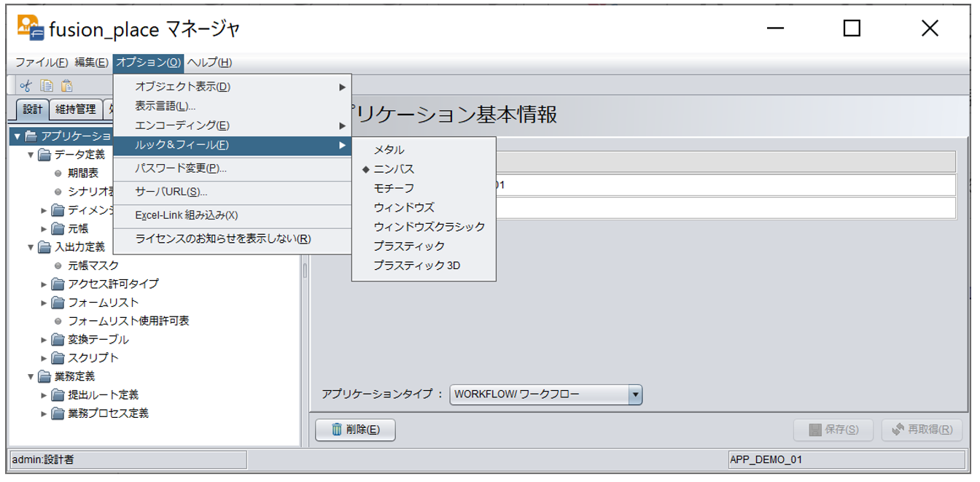Click the cut scissors toolbar icon
Screen dimensions: 980x482
(26, 86)
